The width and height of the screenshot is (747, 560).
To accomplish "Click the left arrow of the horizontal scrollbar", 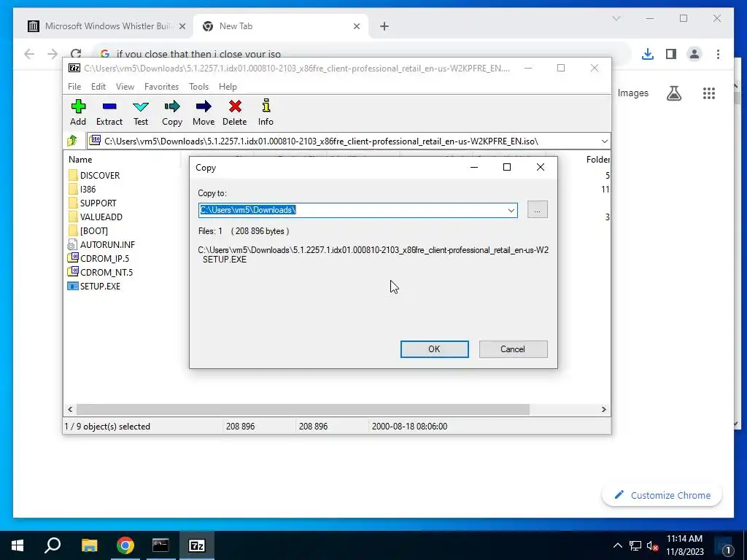I will click(70, 409).
